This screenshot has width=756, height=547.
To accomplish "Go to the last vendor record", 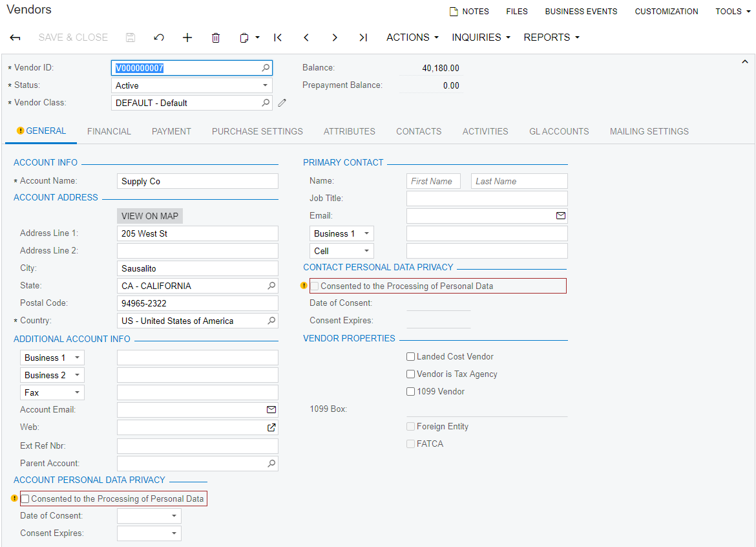I will 363,38.
